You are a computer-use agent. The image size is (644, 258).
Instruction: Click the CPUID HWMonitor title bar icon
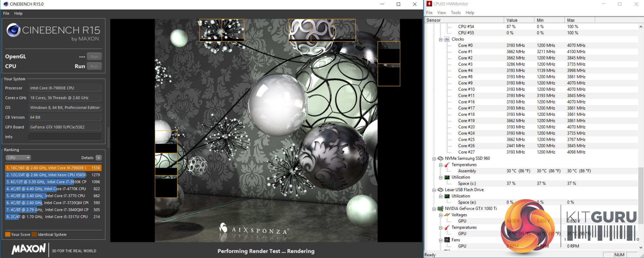click(429, 4)
